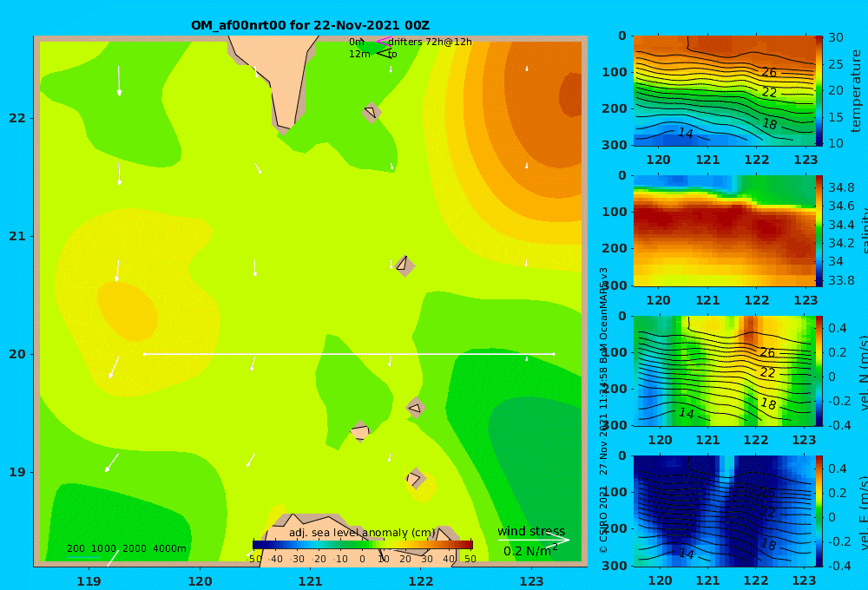Image resolution: width=868 pixels, height=590 pixels.
Task: Click the title 'OM_af00nrt00 for 22-Nov-2021 00Z'
Action: pos(310,25)
